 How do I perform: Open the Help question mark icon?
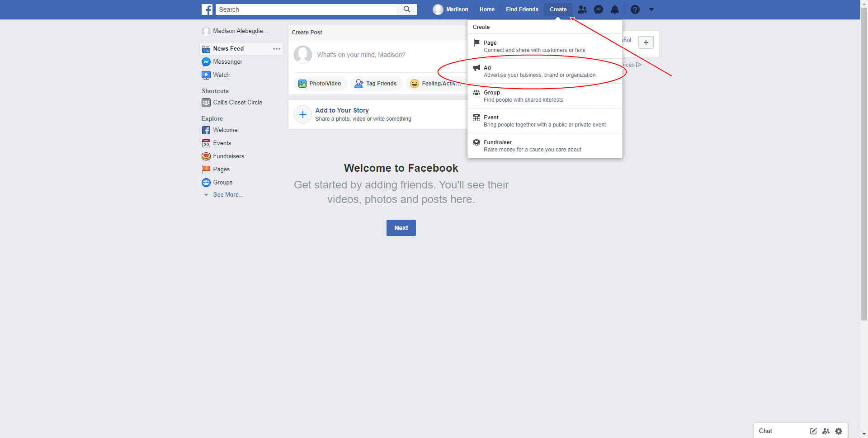pos(635,9)
